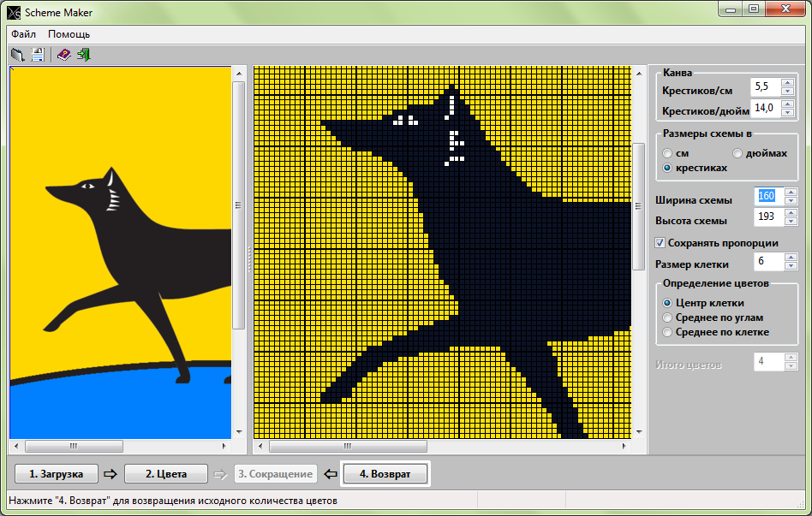
Task: Increase Крестиков/см value with up arrow
Action: pos(788,83)
